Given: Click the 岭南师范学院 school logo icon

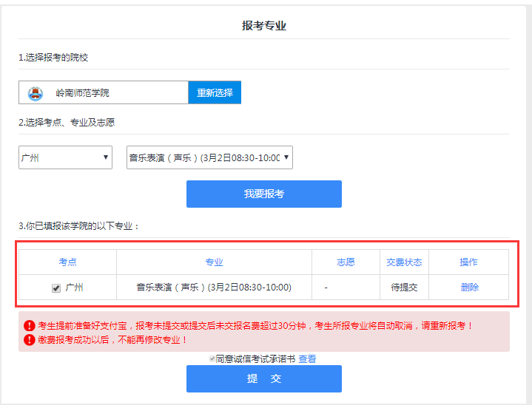Looking at the screenshot, I should click(x=35, y=93).
